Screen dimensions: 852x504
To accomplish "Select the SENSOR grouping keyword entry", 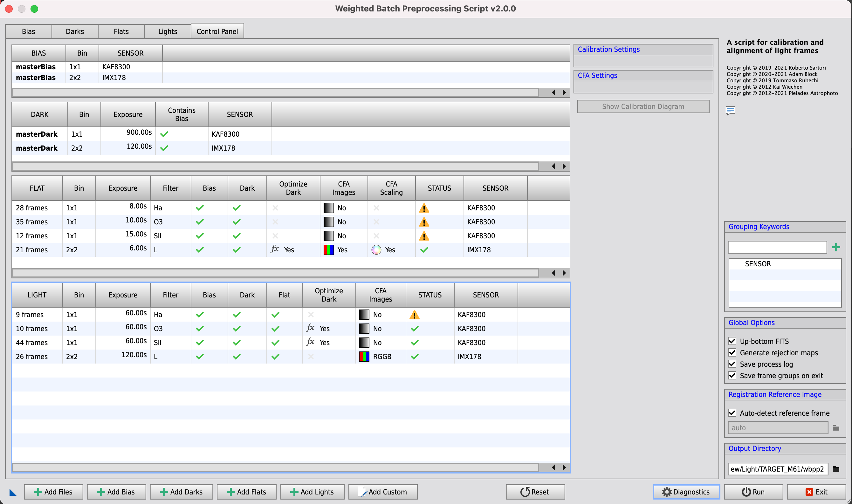I will point(785,264).
